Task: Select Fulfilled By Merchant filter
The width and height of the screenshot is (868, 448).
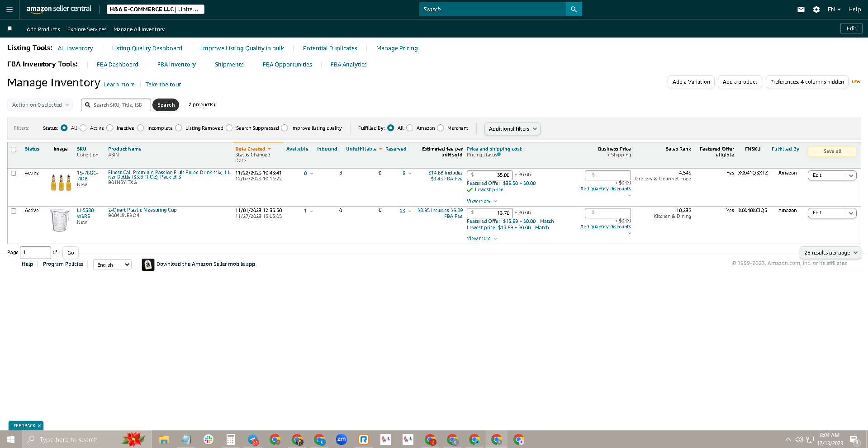Action: click(x=441, y=128)
